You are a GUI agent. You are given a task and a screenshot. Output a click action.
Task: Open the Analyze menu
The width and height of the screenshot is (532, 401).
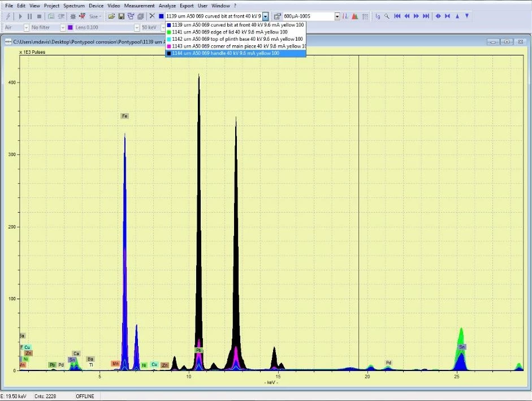167,6
